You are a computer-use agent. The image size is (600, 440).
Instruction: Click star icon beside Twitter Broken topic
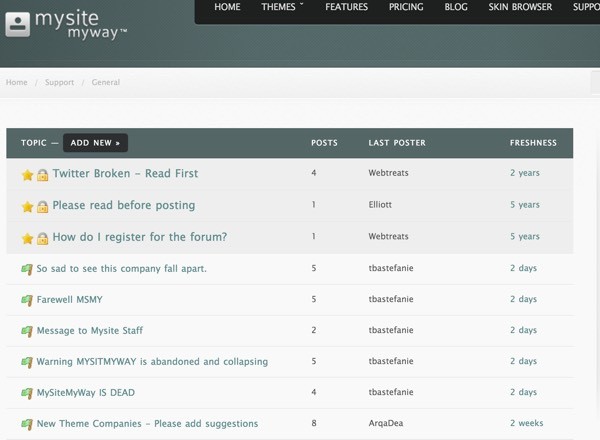pyautogui.click(x=28, y=175)
